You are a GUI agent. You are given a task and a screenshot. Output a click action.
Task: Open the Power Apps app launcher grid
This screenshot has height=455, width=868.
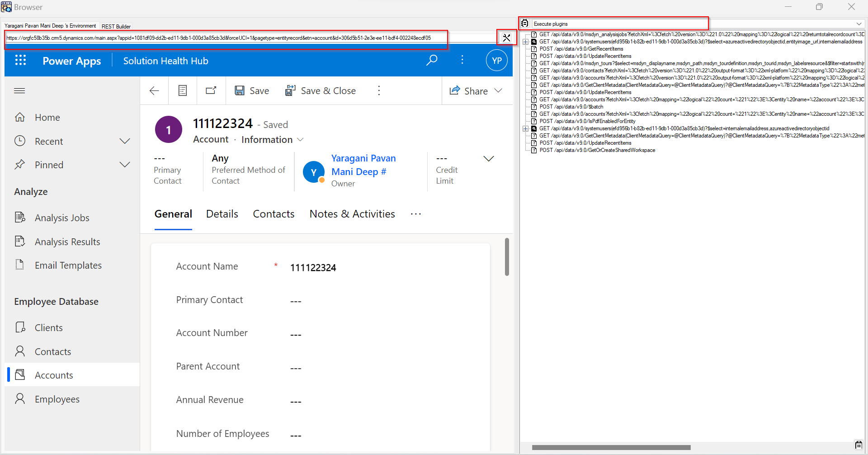(x=20, y=61)
